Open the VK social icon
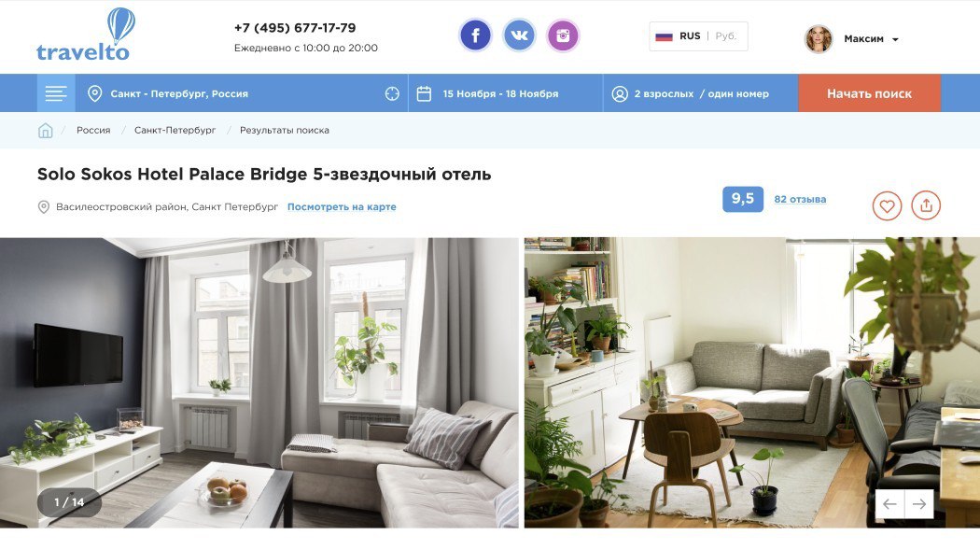The width and height of the screenshot is (980, 549). [519, 35]
